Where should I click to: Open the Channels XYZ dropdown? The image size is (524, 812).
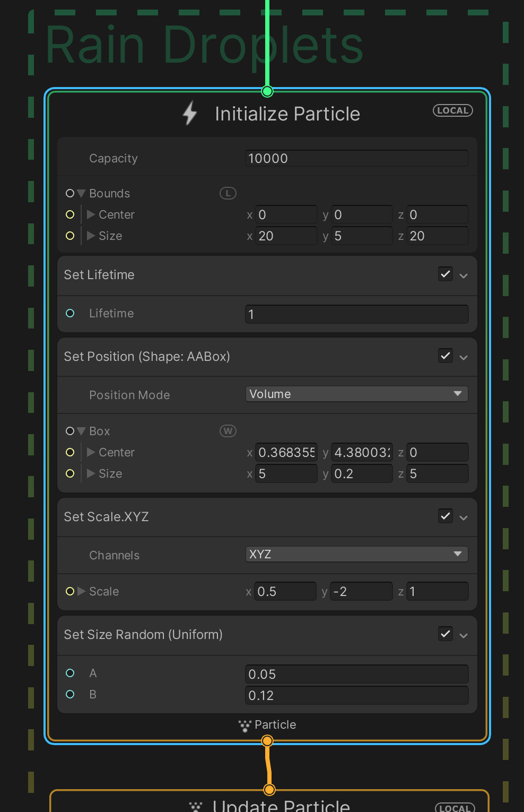(x=356, y=554)
